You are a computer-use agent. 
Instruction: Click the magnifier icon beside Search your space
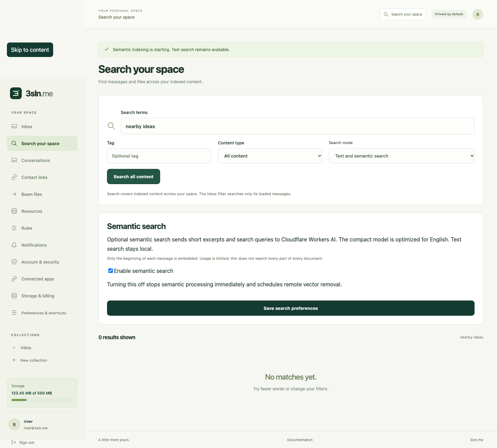coord(14,143)
